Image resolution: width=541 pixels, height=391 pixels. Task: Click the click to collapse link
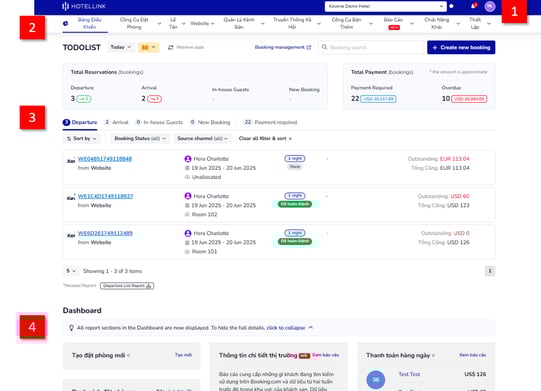[x=286, y=328]
